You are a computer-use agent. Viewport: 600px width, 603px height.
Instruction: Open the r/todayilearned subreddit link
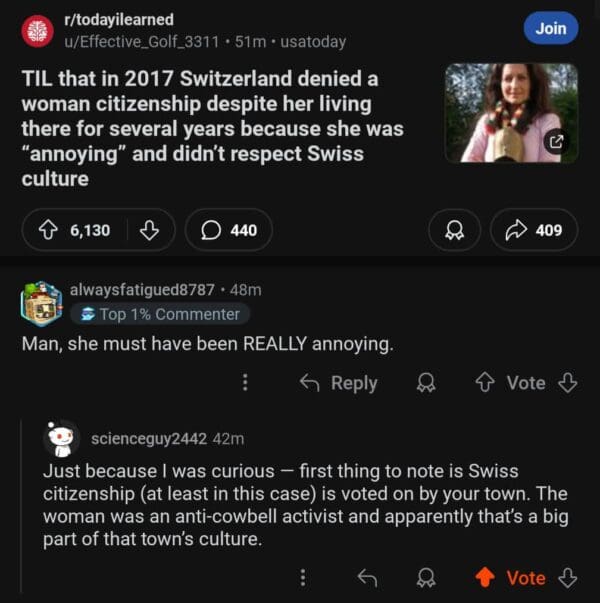(118, 20)
